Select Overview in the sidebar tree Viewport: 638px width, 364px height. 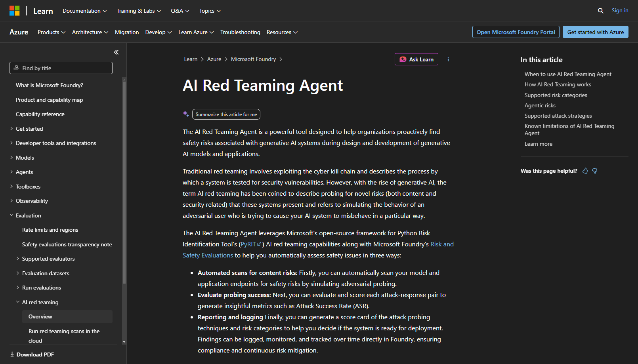click(x=67, y=316)
